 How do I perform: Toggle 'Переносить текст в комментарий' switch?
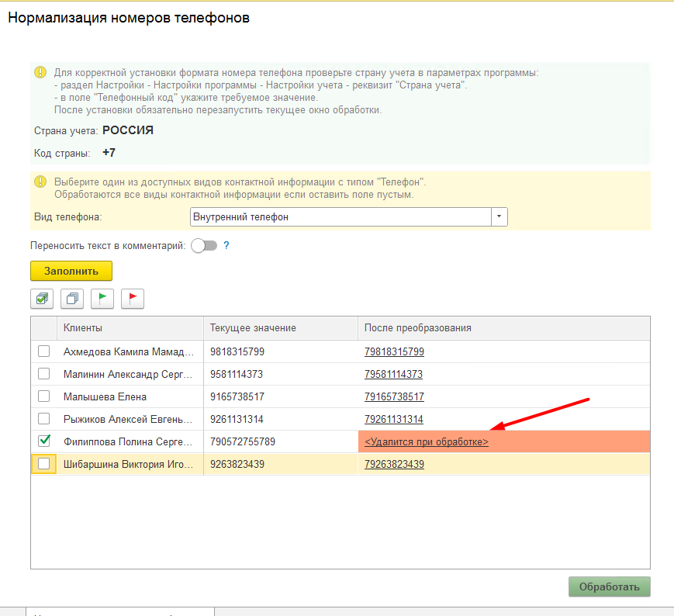(204, 246)
